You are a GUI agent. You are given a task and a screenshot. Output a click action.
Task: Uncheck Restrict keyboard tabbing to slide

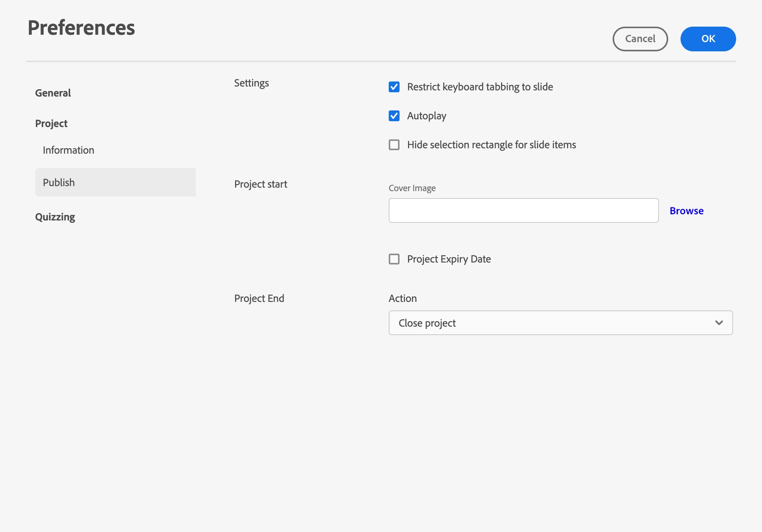394,87
